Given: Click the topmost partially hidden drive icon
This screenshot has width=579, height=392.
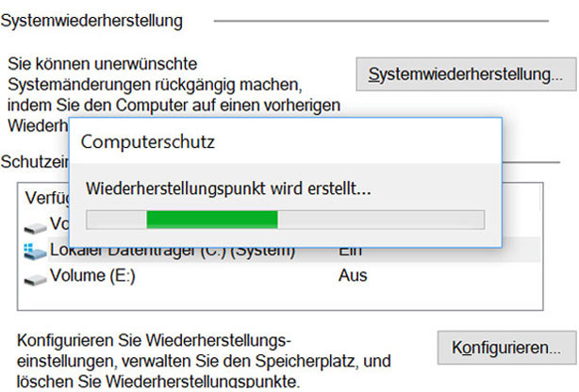Looking at the screenshot, I should click(x=35, y=228).
